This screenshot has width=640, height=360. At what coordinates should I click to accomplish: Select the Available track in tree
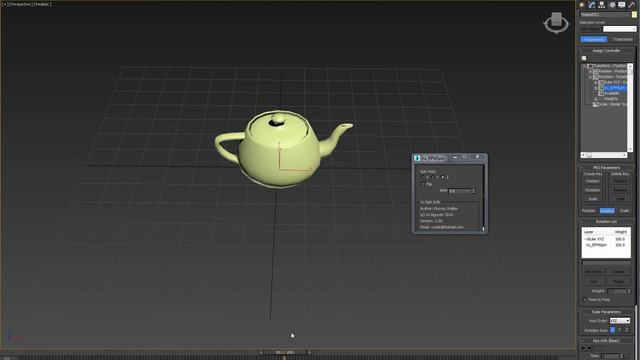point(611,93)
